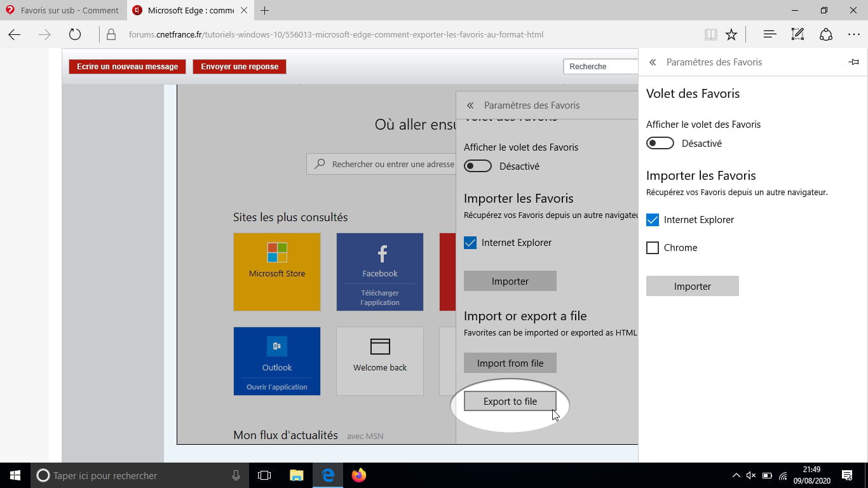This screenshot has height=488, width=868.
Task: Click the battery tray icon
Action: point(768,475)
